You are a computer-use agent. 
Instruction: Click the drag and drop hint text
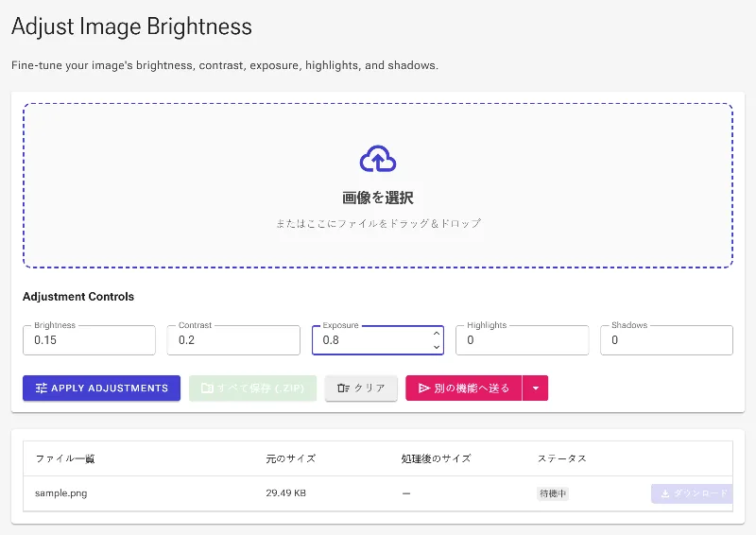(378, 223)
